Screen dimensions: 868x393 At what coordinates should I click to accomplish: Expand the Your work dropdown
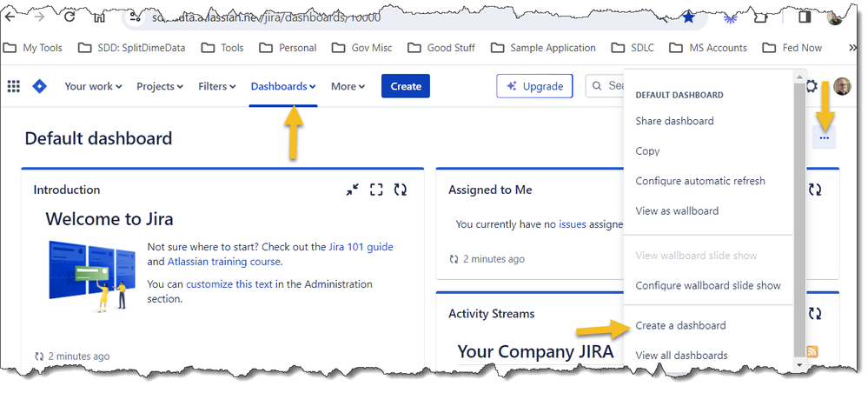pos(93,86)
